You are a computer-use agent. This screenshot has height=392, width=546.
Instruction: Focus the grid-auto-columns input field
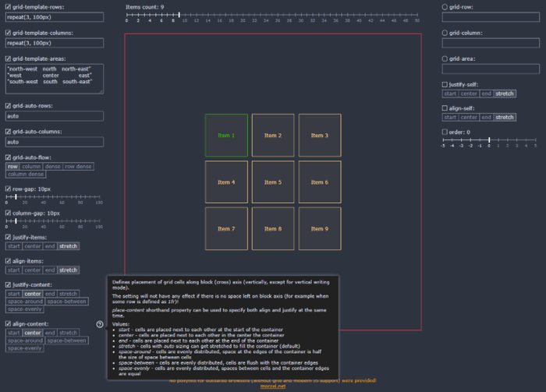tap(55, 142)
